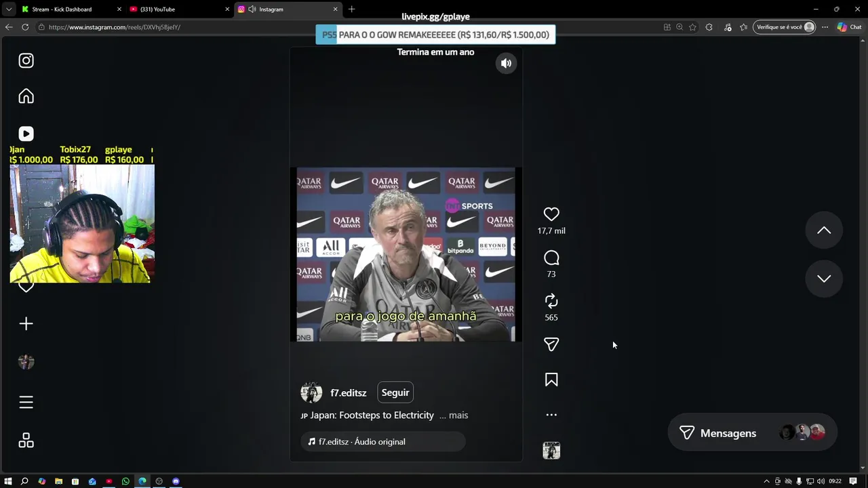Open Edge settings and more menu

[825, 27]
